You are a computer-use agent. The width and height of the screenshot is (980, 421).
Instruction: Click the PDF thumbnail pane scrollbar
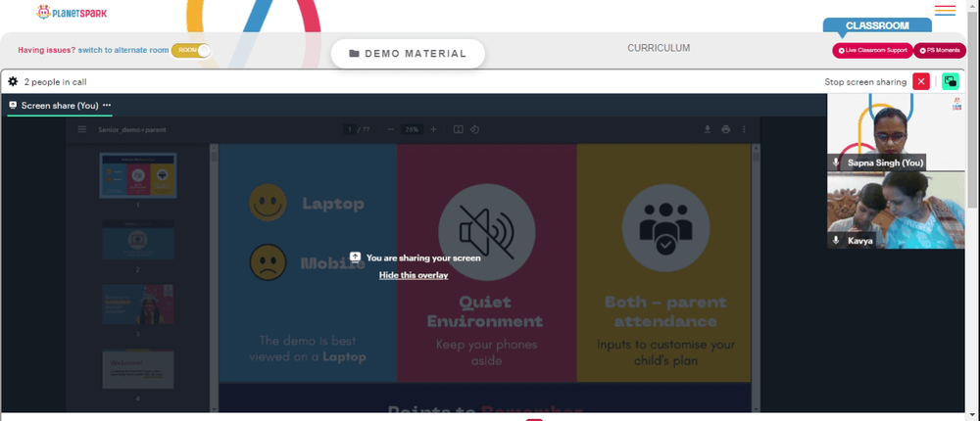click(x=214, y=277)
